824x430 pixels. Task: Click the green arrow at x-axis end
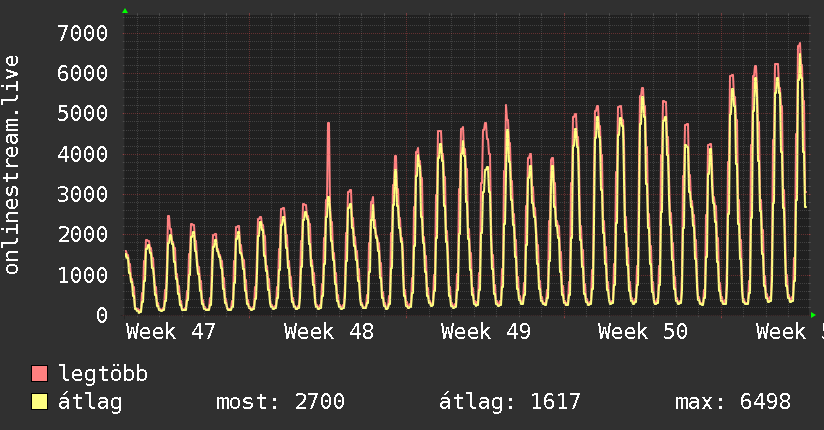pyautogui.click(x=813, y=314)
